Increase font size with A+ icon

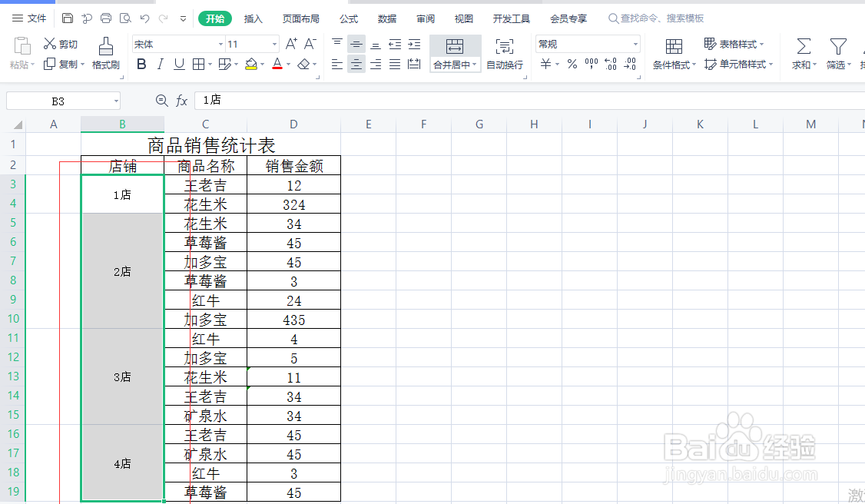pos(291,44)
